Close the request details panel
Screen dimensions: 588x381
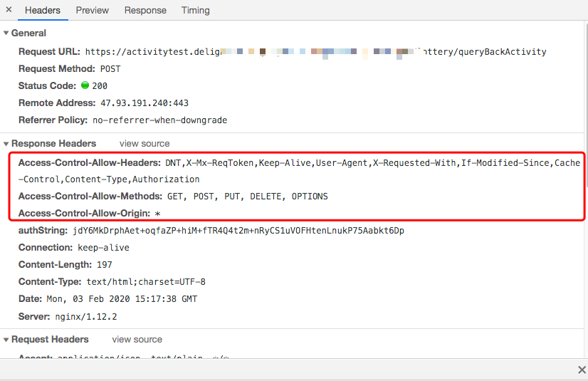pyautogui.click(x=9, y=10)
